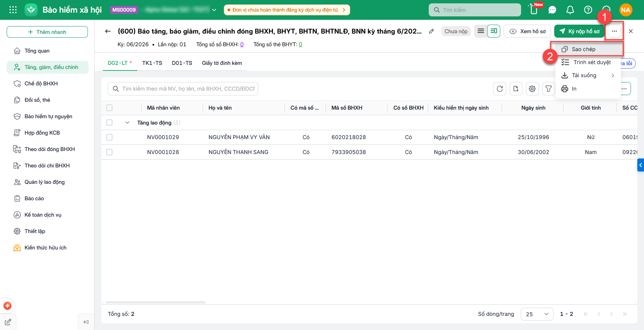Click the Tổng số sổ BHXH count link
Image resolution: width=644 pixels, height=330 pixels.
pos(242,44)
